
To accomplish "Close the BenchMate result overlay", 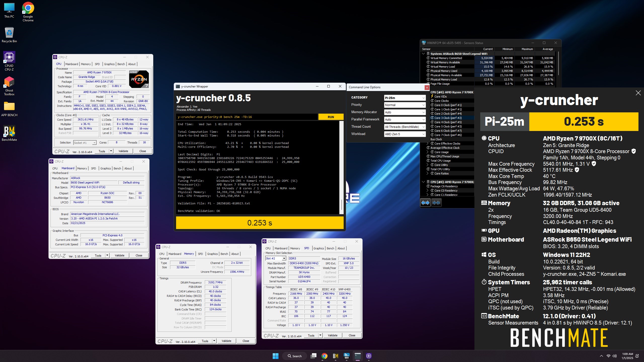I will coord(638,93).
